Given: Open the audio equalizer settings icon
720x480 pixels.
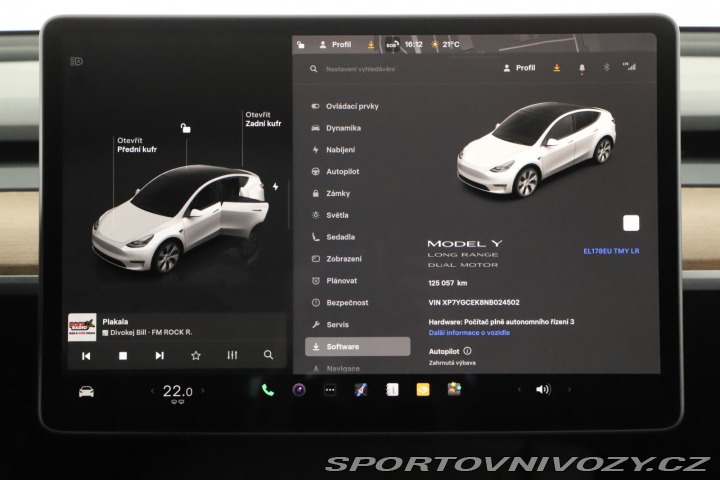Looking at the screenshot, I should (232, 355).
